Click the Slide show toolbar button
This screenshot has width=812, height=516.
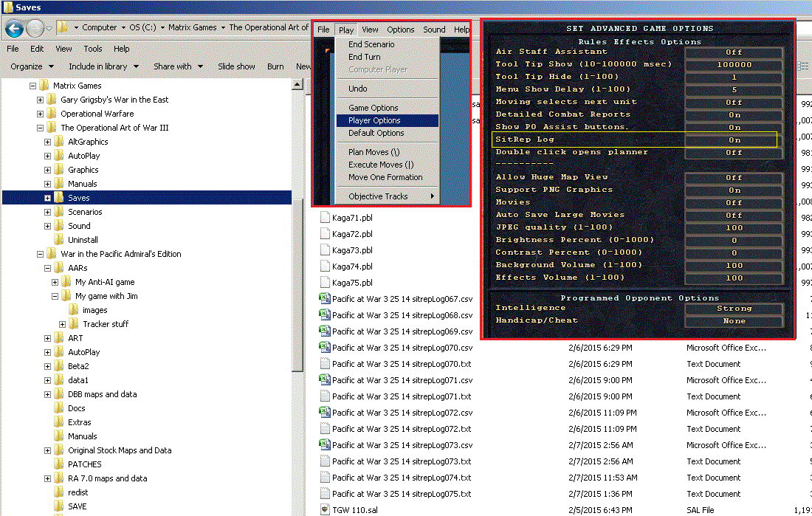click(236, 66)
